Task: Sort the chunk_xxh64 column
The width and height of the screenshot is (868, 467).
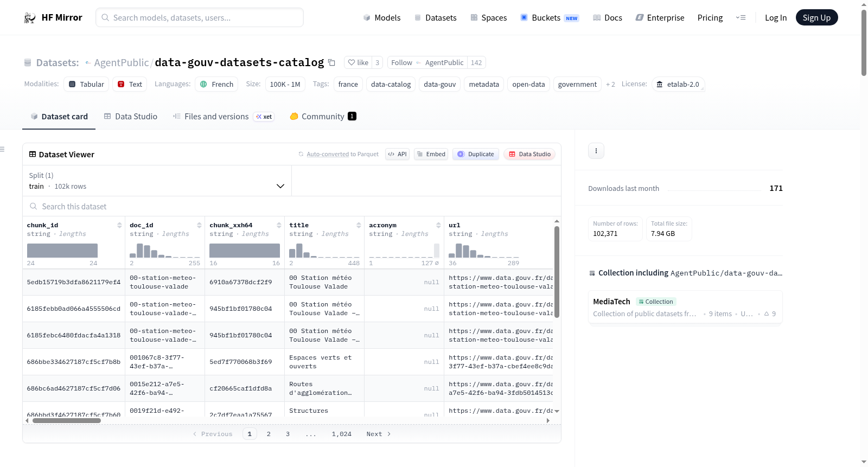Action: (279, 225)
